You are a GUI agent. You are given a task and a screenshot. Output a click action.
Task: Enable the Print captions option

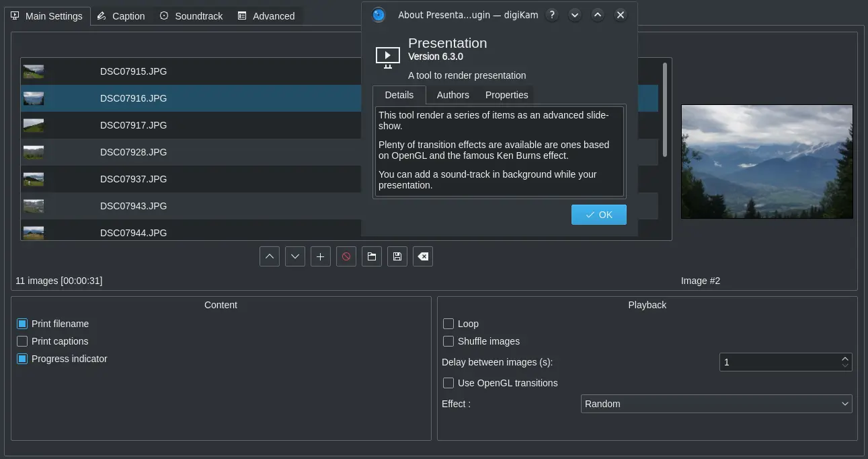[22, 341]
